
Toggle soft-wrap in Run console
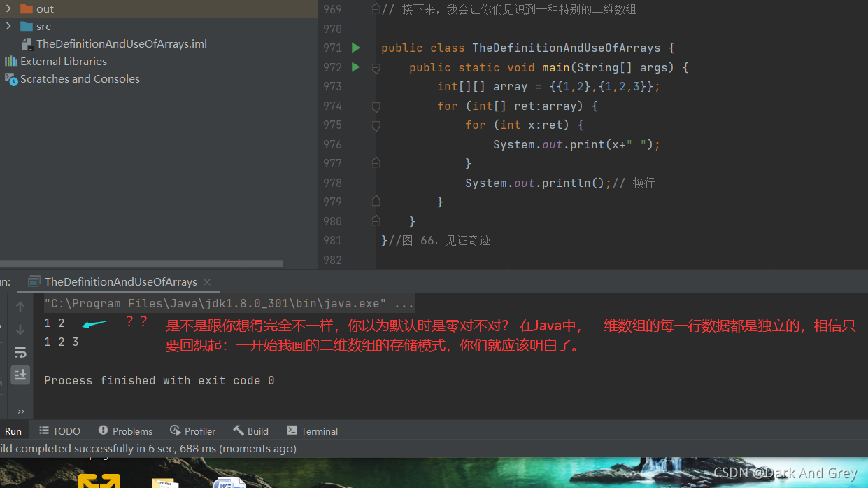20,352
